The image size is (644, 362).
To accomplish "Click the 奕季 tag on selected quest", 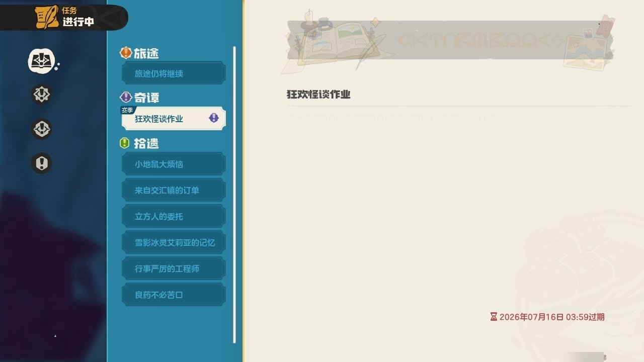I will (127, 110).
